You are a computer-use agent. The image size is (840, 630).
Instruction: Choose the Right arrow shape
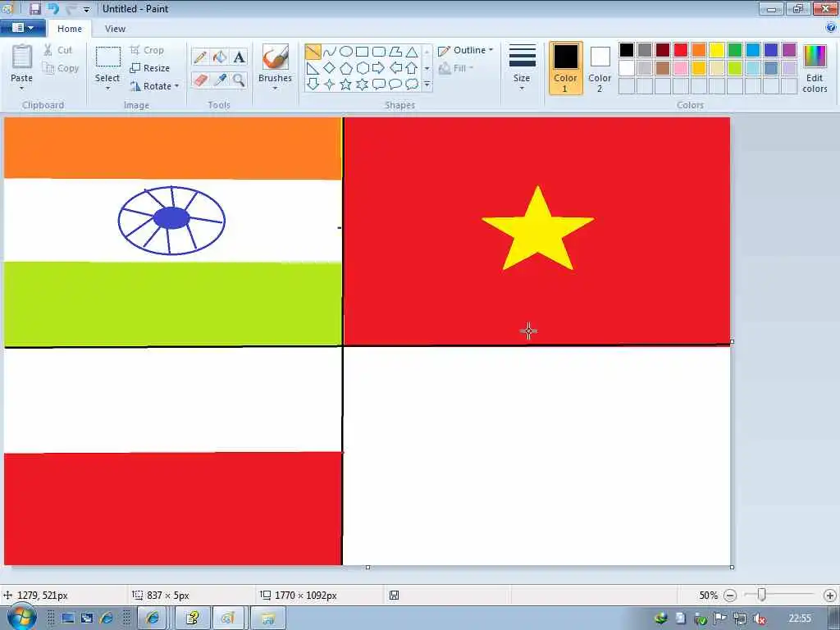click(x=379, y=68)
